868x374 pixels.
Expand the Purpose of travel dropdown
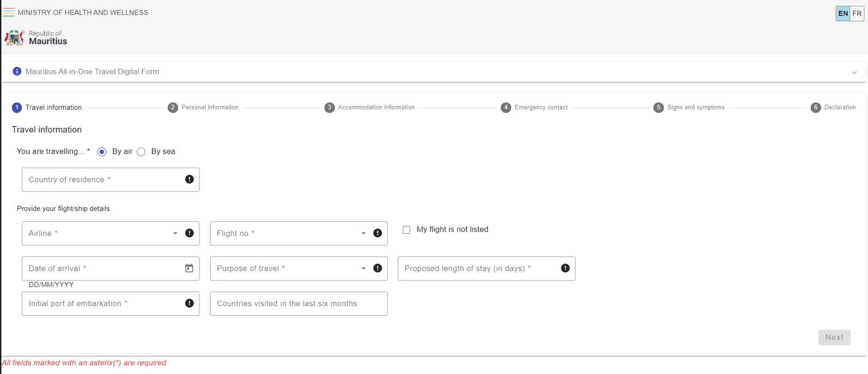[363, 268]
